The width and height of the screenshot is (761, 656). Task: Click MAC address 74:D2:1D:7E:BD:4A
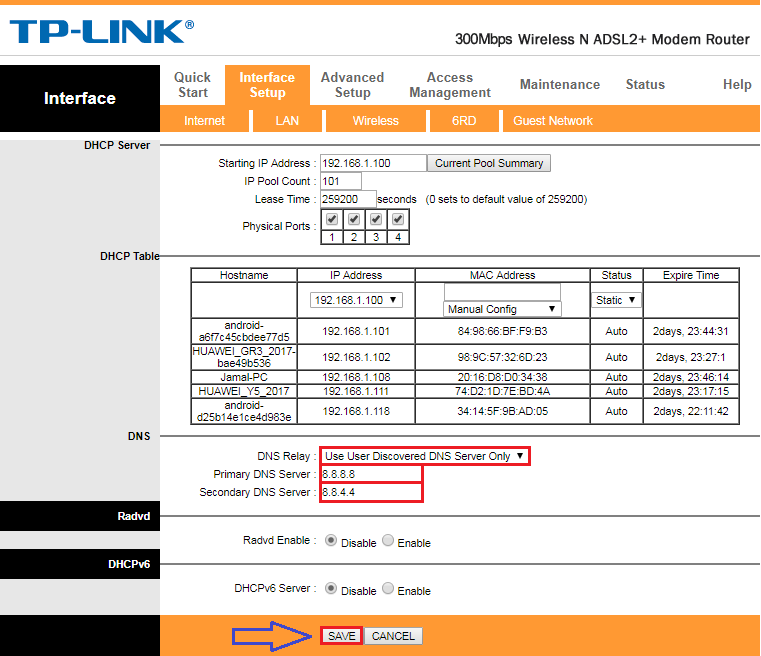point(502,391)
